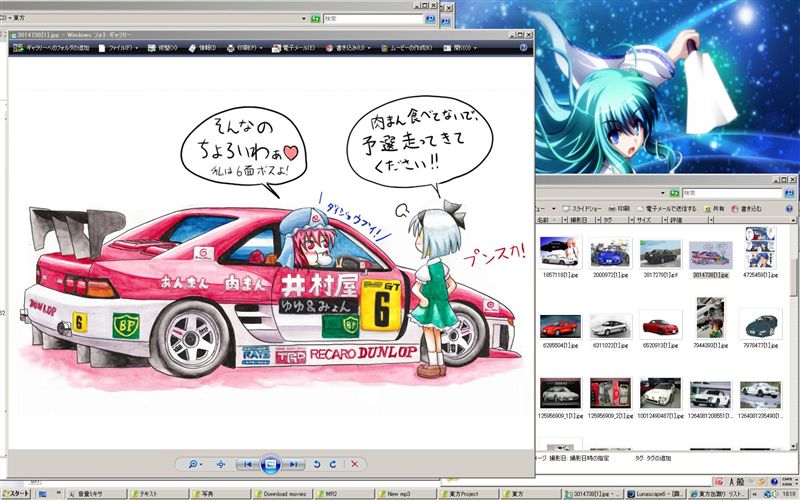
Task: Open the 評価 column filter dropdown
Action: point(711,220)
